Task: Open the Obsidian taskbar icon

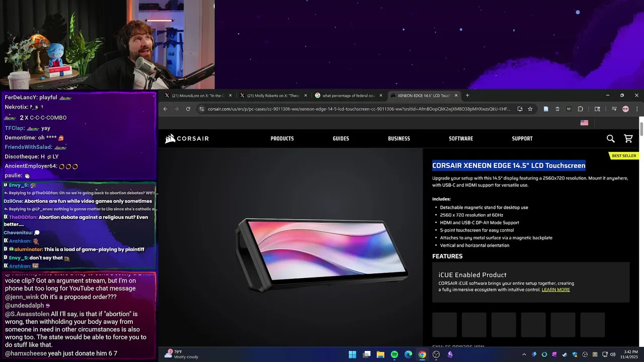Action: coord(450,354)
